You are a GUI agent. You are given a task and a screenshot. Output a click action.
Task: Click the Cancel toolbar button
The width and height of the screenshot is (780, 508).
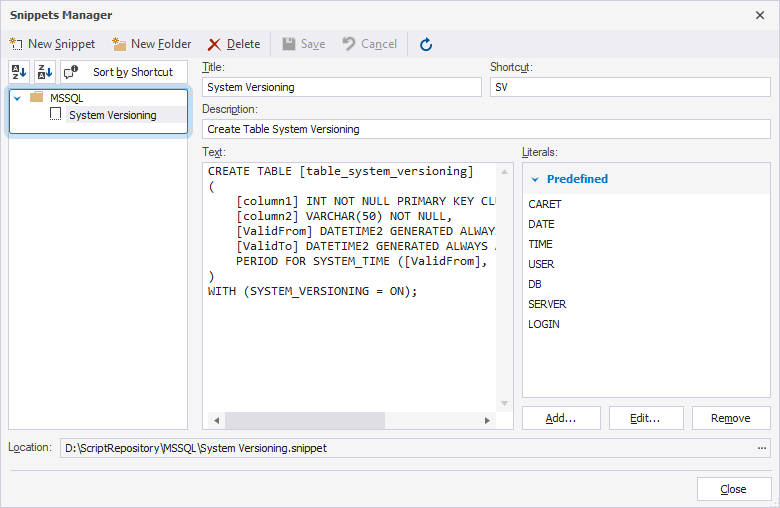pos(369,44)
